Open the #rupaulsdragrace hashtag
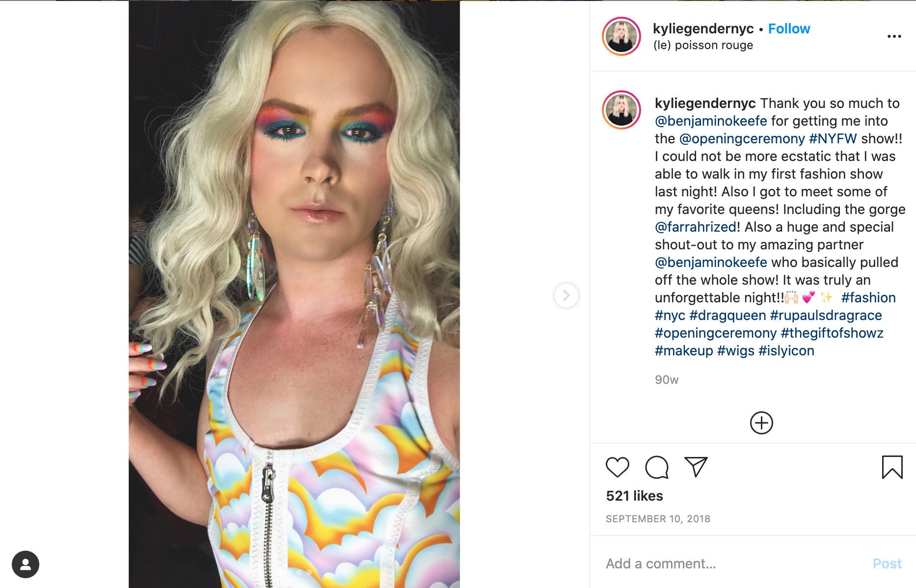The width and height of the screenshot is (916, 588). pos(826,316)
